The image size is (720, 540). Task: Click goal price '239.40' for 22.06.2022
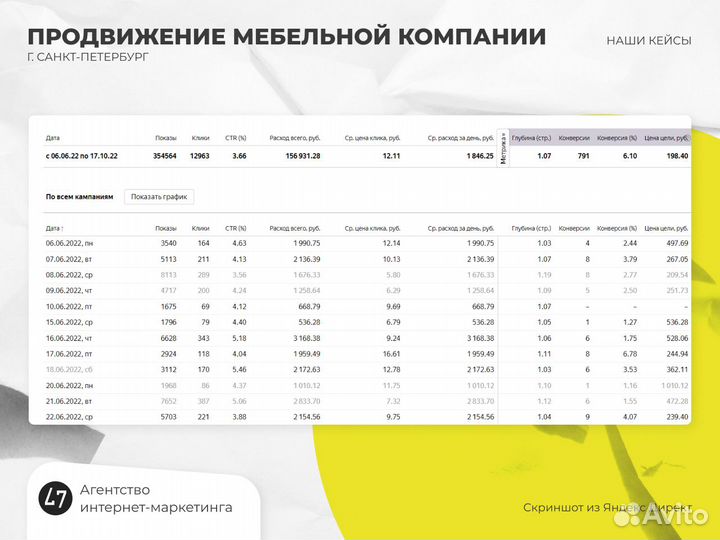(x=677, y=417)
